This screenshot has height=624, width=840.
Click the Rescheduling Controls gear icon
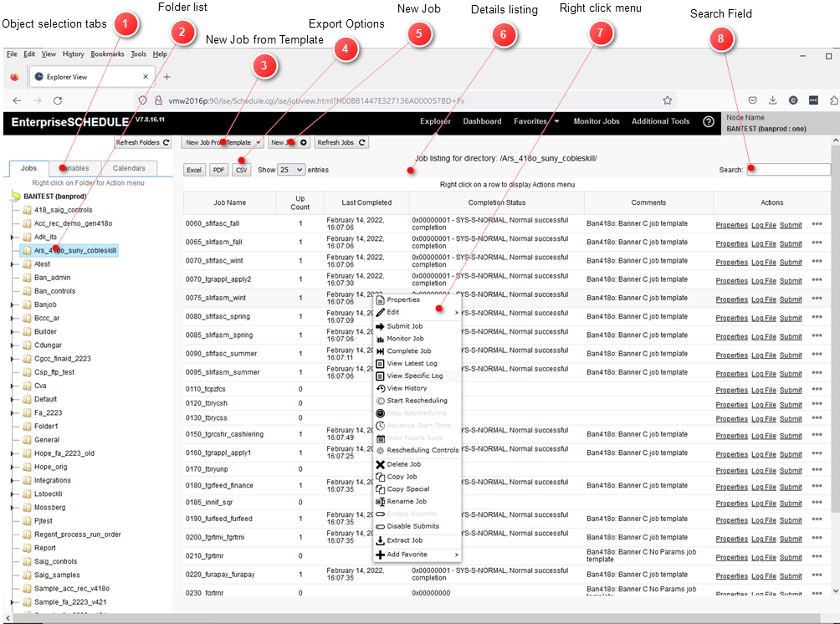coord(381,451)
